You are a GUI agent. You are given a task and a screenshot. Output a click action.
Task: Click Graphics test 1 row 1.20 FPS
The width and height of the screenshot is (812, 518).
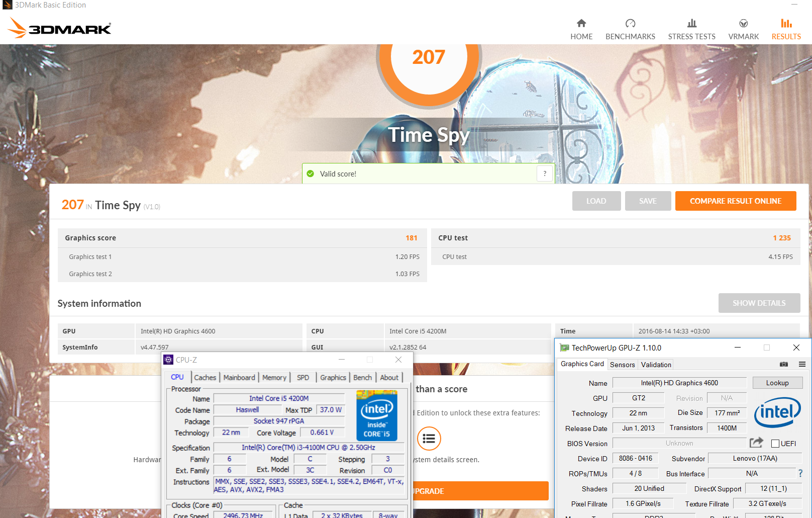click(243, 256)
